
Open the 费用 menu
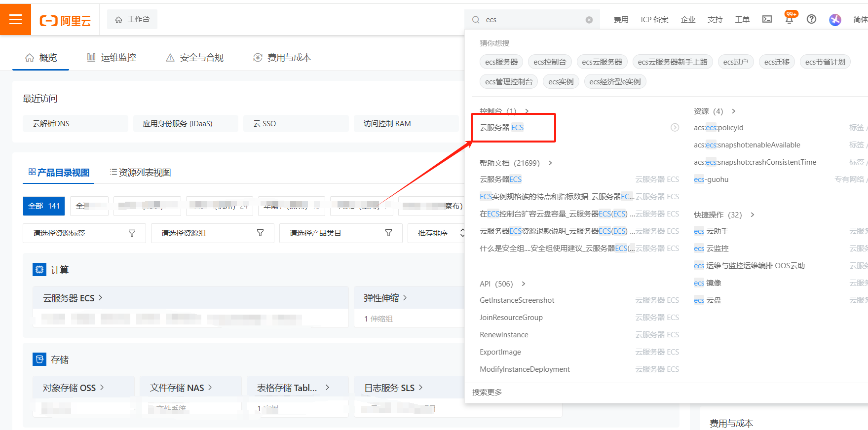tap(621, 20)
